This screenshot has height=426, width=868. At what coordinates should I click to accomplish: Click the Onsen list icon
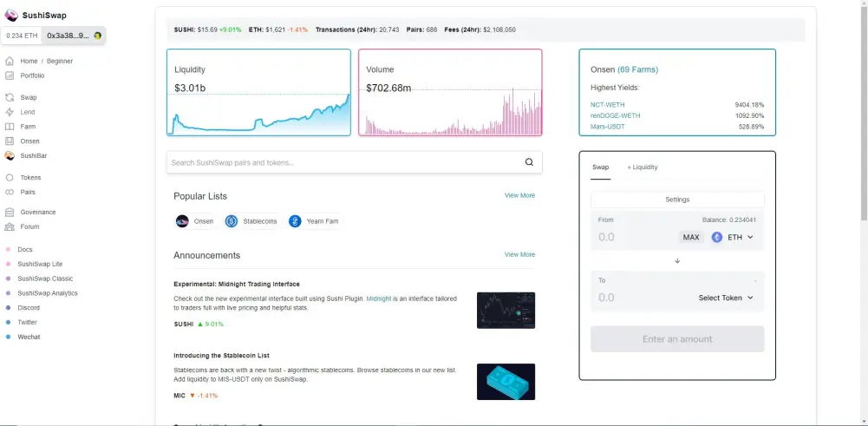click(182, 221)
